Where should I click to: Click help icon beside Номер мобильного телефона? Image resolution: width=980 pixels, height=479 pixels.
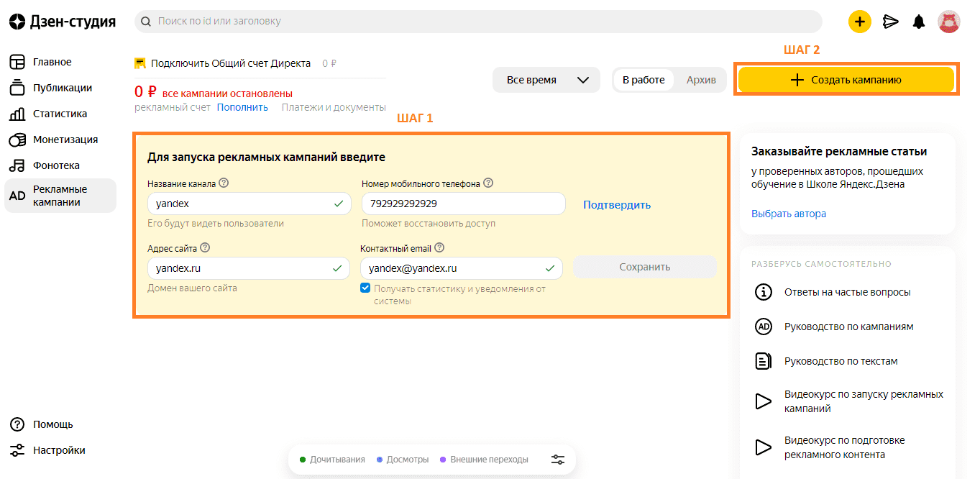488,183
